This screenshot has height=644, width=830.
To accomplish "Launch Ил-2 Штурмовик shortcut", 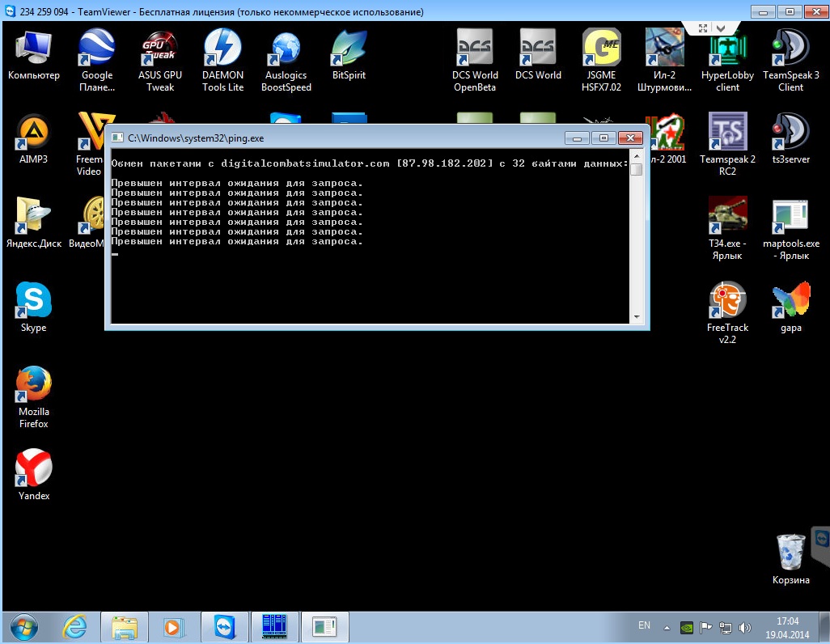I will coord(664,60).
